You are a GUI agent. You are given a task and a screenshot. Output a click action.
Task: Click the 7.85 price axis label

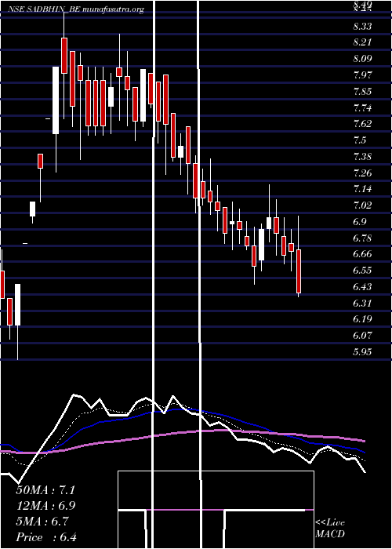pyautogui.click(x=362, y=92)
